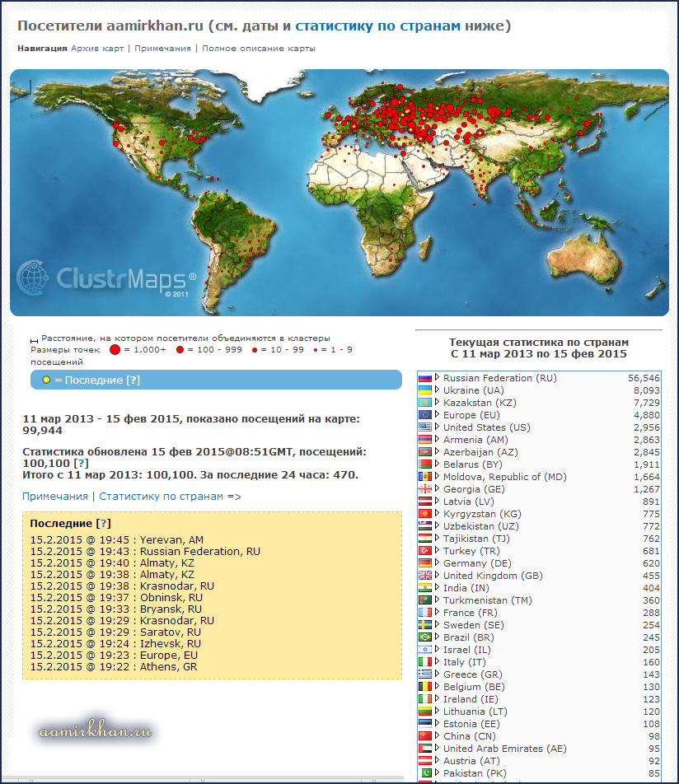
Task: Open the top Примечания navigation item
Action: click(162, 48)
